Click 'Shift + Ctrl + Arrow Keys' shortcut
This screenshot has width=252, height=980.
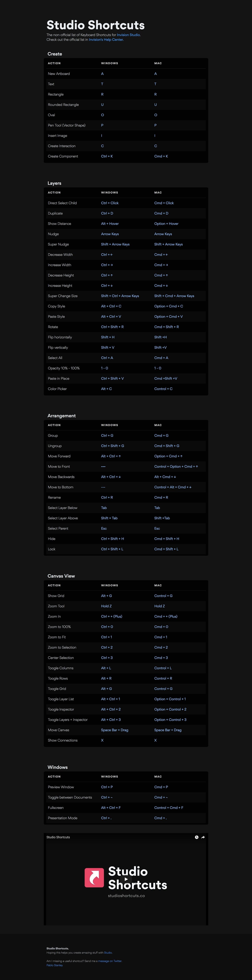pos(120,296)
